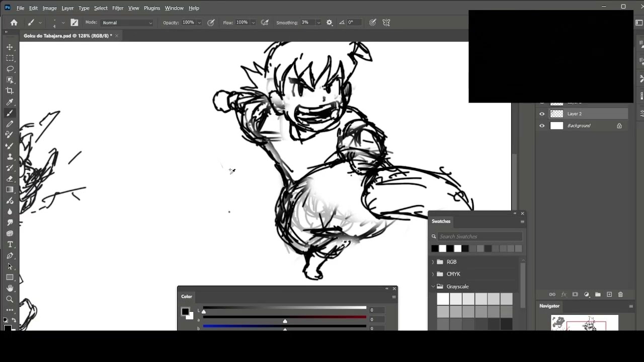
Task: Create new fill or adjustment layer
Action: [587, 295]
